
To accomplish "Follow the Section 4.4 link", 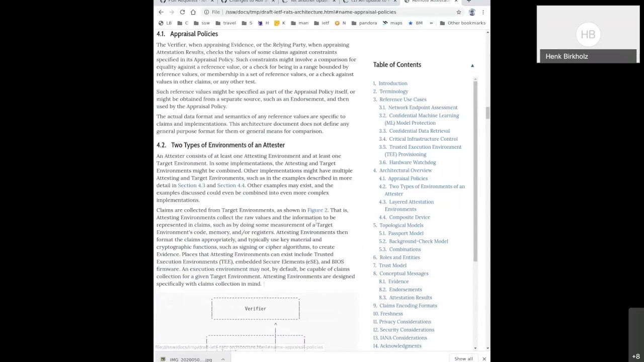I will [x=231, y=186].
